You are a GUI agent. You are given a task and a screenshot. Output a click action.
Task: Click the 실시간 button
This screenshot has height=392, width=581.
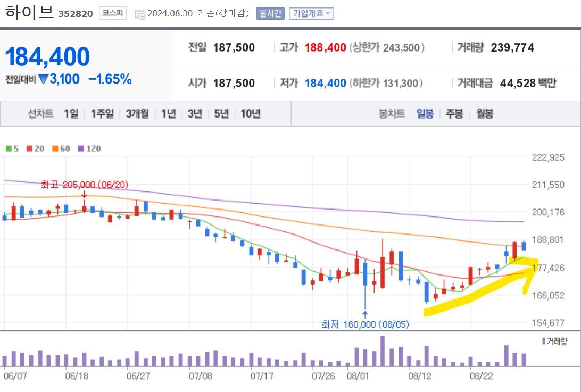point(270,13)
